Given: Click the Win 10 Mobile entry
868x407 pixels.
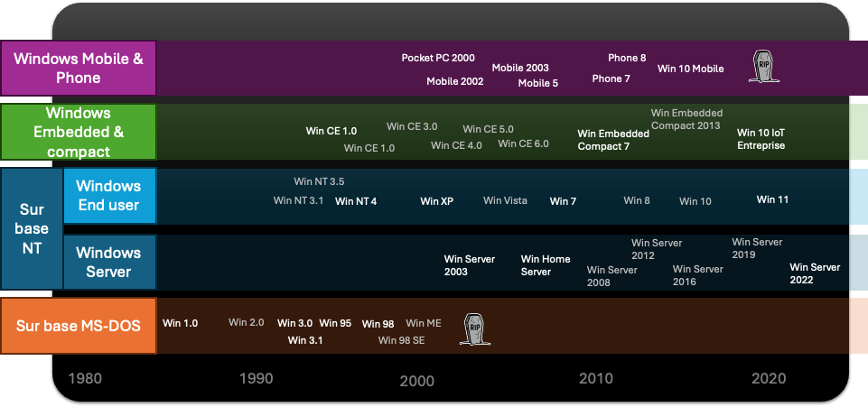Looking at the screenshot, I should pos(691,69).
